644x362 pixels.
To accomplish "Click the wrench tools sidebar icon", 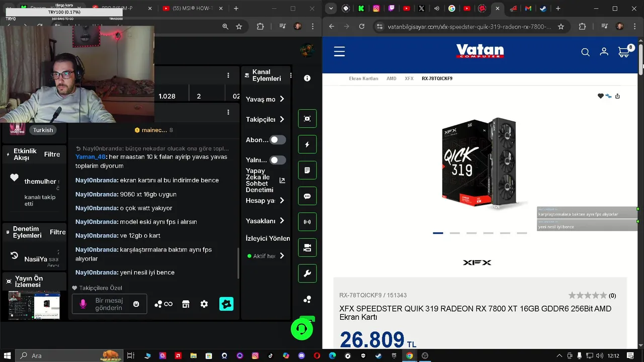I will tap(307, 274).
